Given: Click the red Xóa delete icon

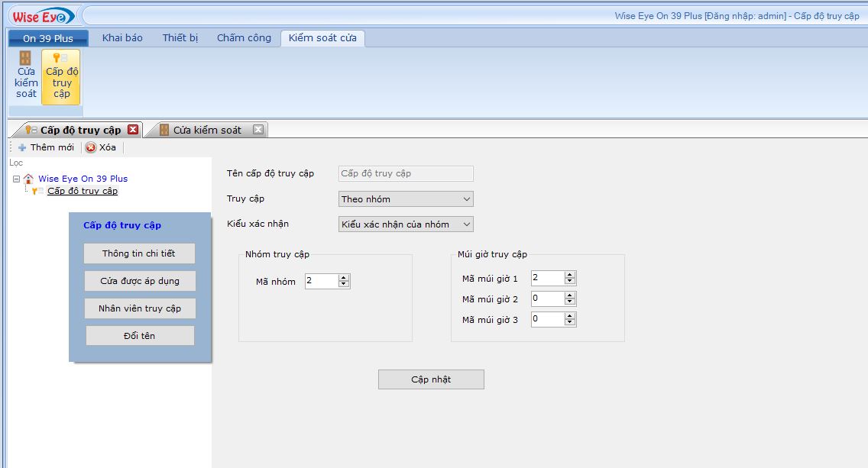Looking at the screenshot, I should (91, 147).
